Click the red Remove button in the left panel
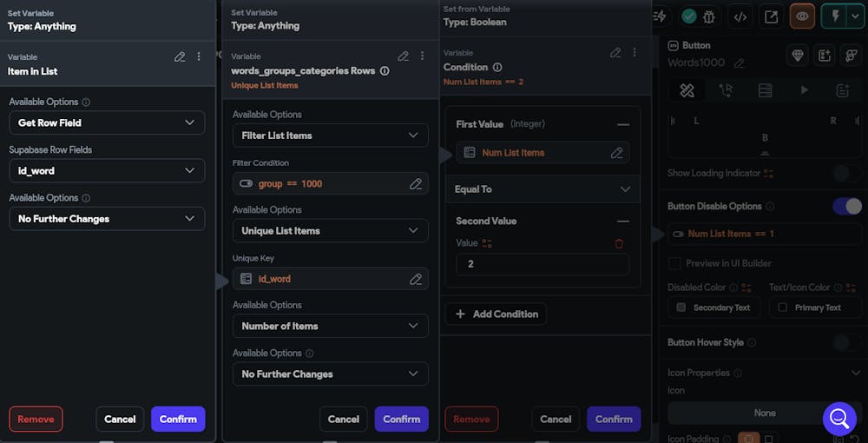 tap(36, 419)
